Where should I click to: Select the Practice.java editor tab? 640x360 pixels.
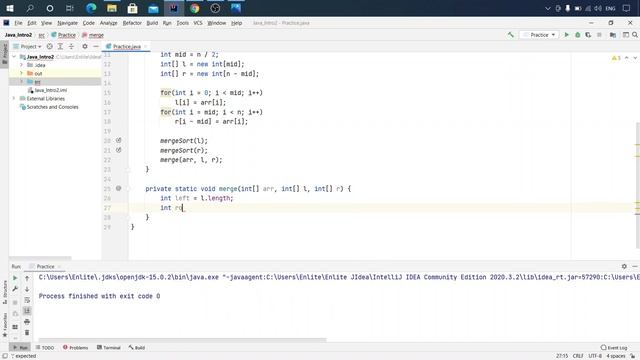(x=127, y=47)
